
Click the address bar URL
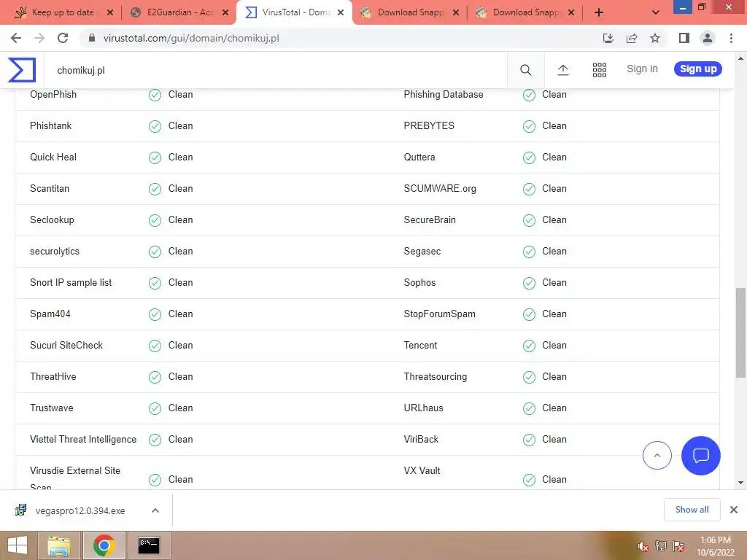(x=191, y=38)
